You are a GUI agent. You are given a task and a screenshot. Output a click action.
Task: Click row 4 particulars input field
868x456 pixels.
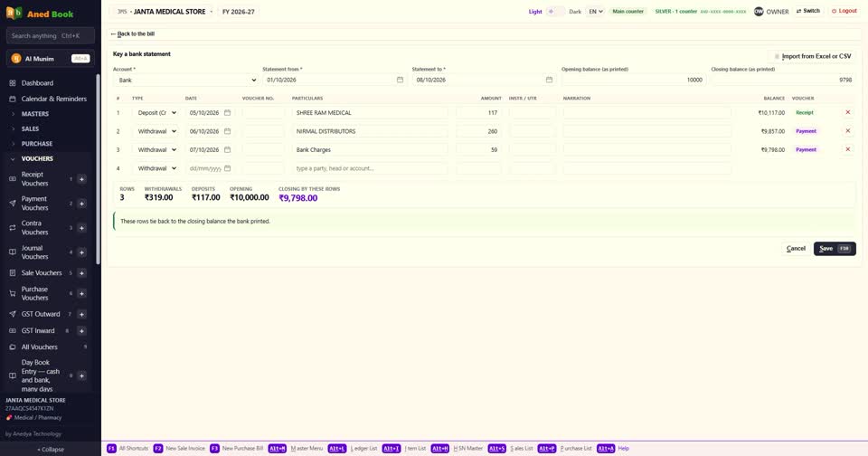pos(370,168)
